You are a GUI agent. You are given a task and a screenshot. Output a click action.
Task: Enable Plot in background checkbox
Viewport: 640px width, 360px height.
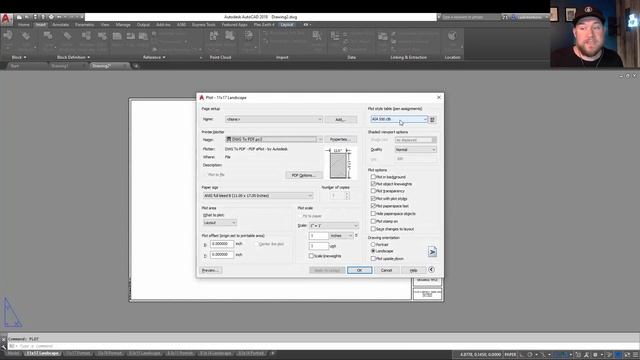pyautogui.click(x=373, y=177)
